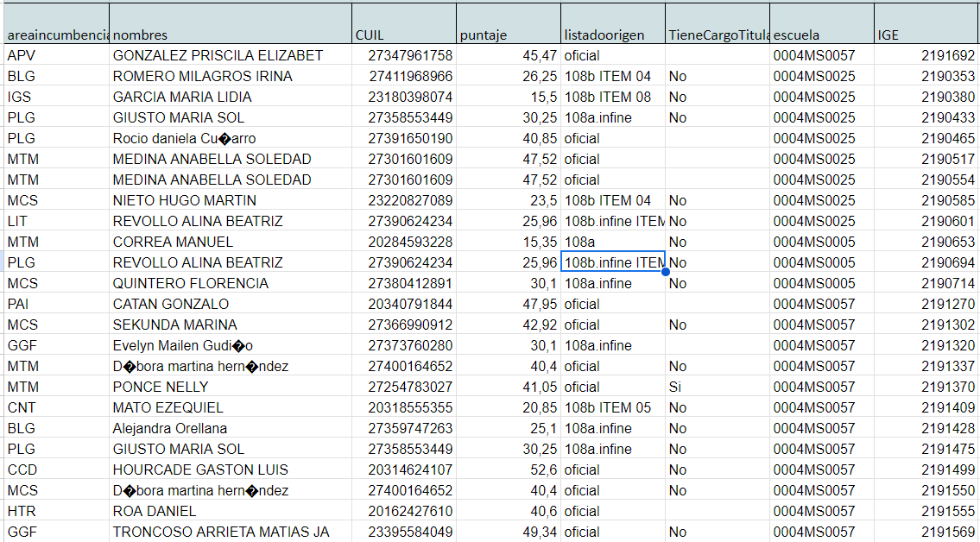Select the cell containing PONCE NELLY

coord(231,387)
